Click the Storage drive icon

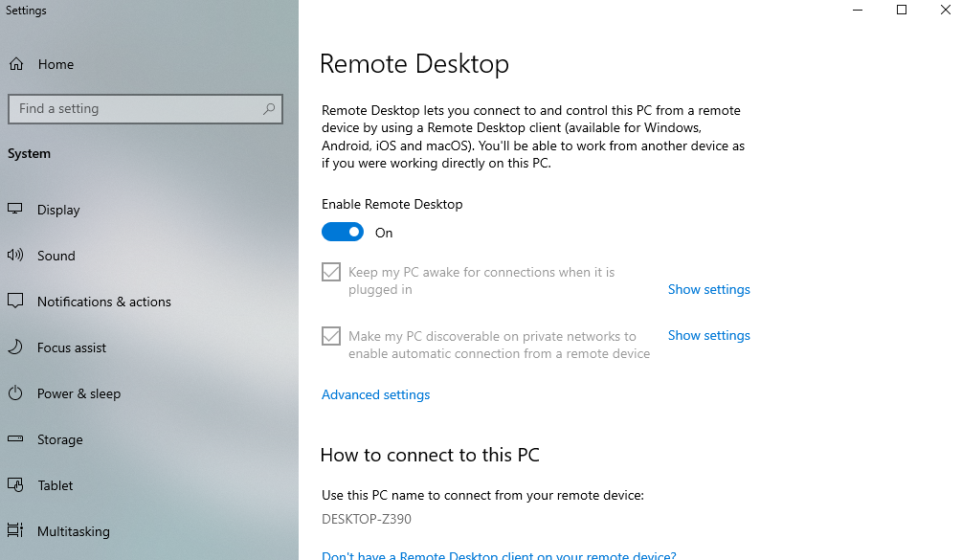pos(15,439)
